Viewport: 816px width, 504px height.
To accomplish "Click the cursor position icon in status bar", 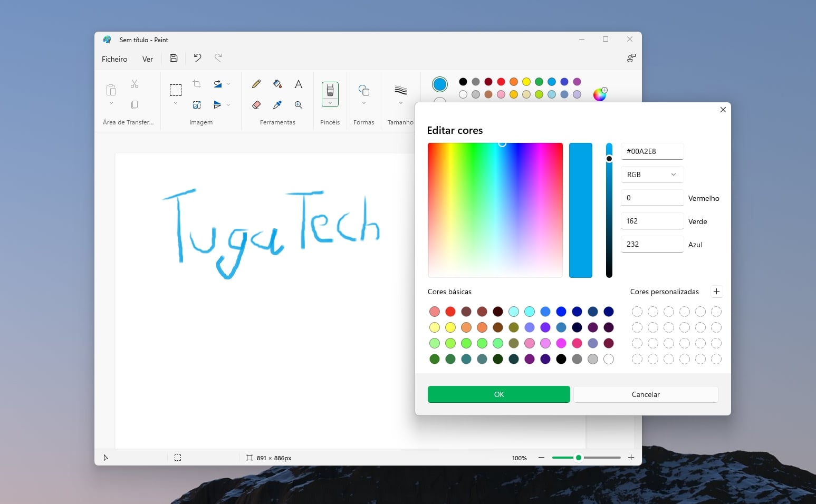I will [105, 458].
